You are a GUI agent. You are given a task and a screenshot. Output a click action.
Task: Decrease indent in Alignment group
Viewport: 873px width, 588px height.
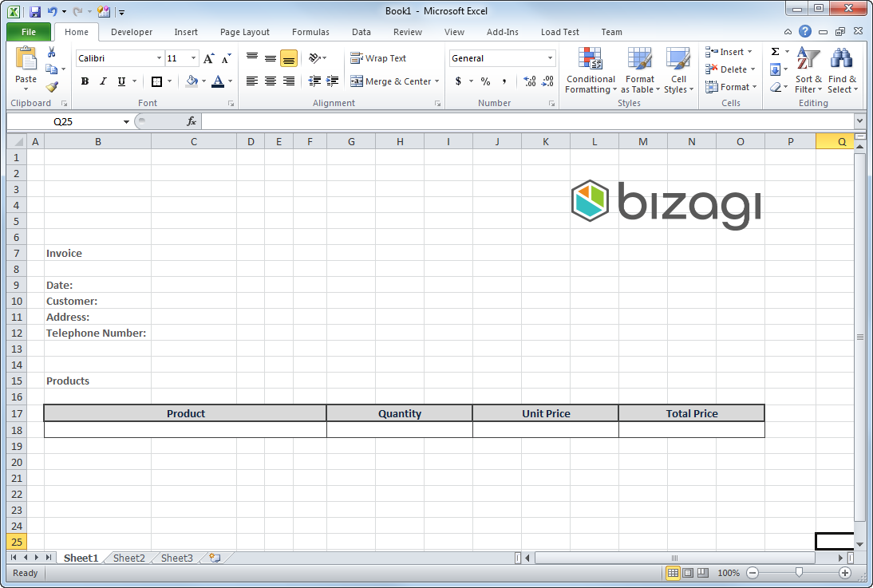tap(314, 81)
